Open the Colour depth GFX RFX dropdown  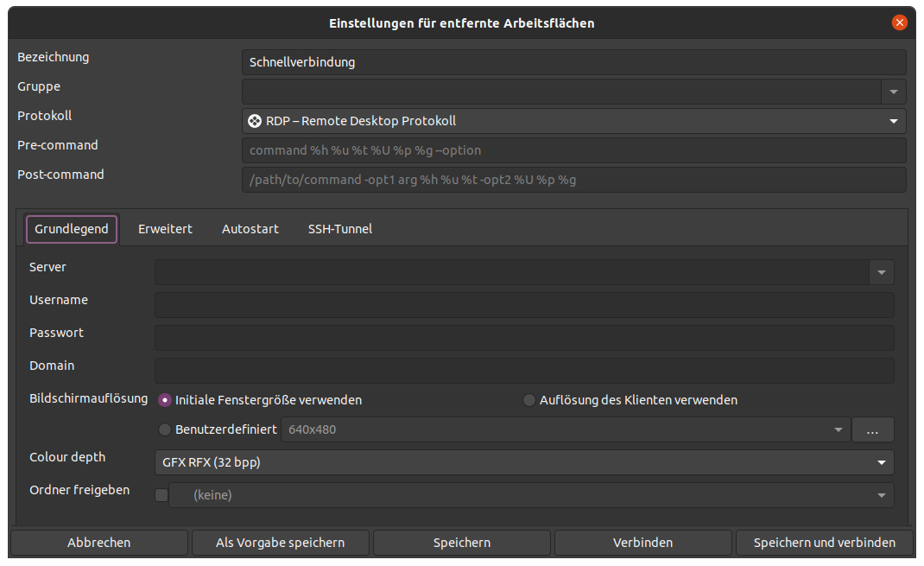coord(524,462)
